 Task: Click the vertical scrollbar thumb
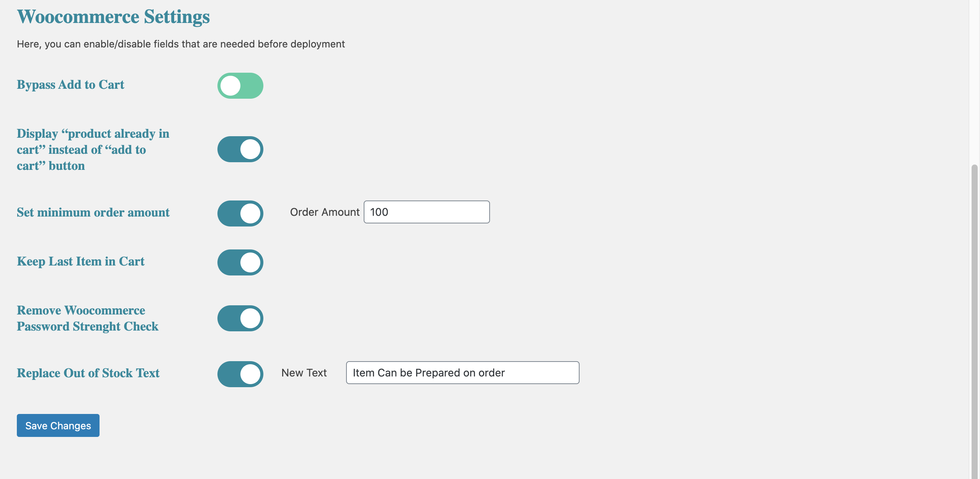[x=975, y=321]
